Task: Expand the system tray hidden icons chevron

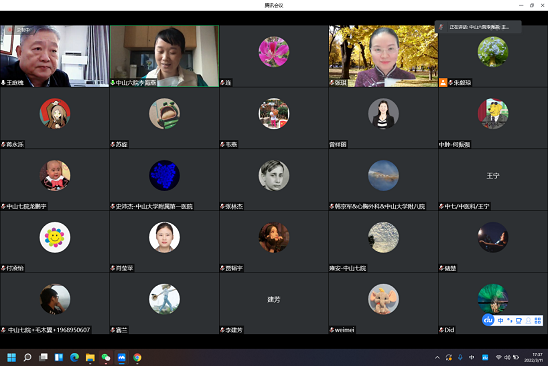Action: [x=437, y=357]
